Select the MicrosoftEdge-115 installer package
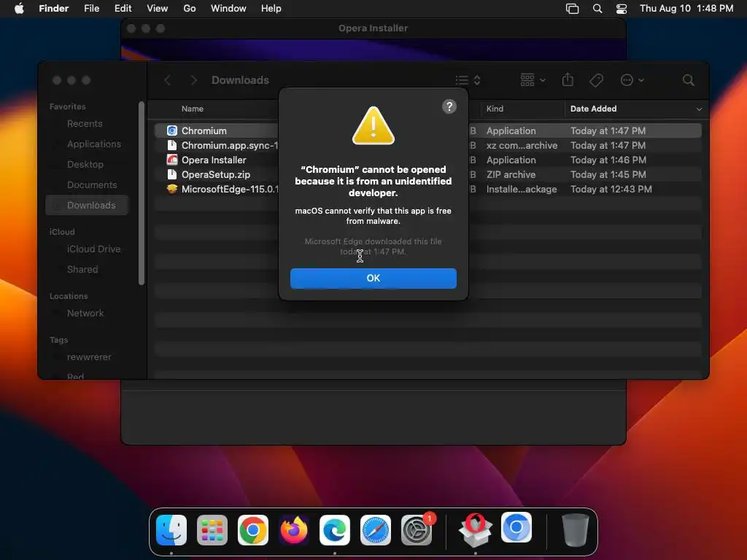 coord(427,189)
